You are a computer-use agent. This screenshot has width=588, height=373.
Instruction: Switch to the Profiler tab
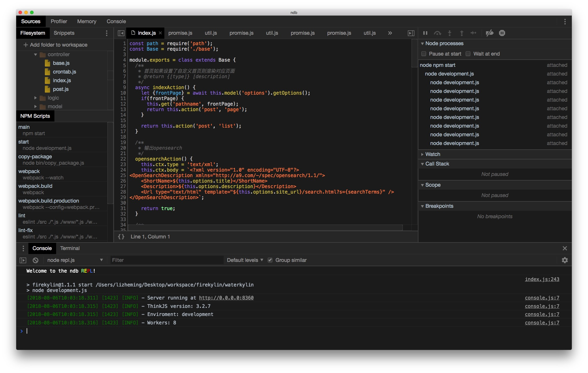[x=59, y=21]
